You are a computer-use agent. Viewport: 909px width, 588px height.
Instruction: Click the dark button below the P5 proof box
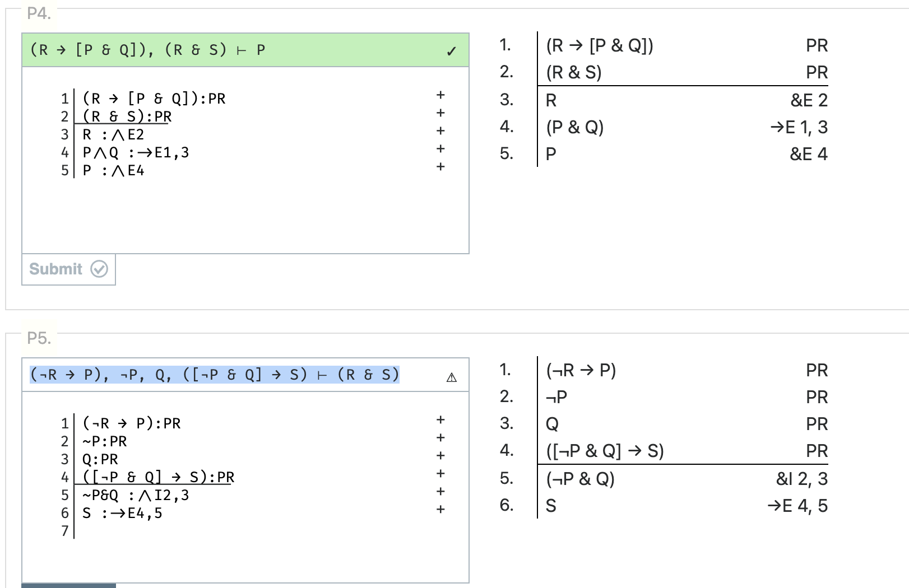click(x=67, y=585)
